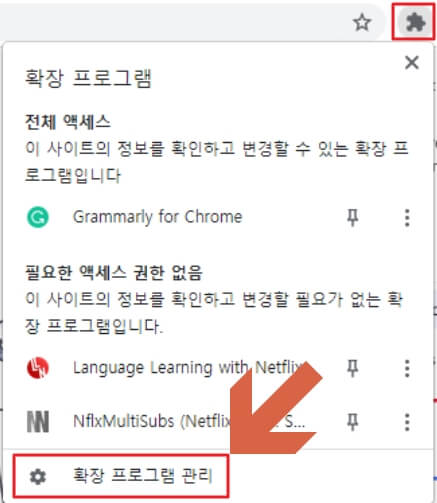
Task: Open 확장 프로그램 관리 link
Action: (x=121, y=476)
